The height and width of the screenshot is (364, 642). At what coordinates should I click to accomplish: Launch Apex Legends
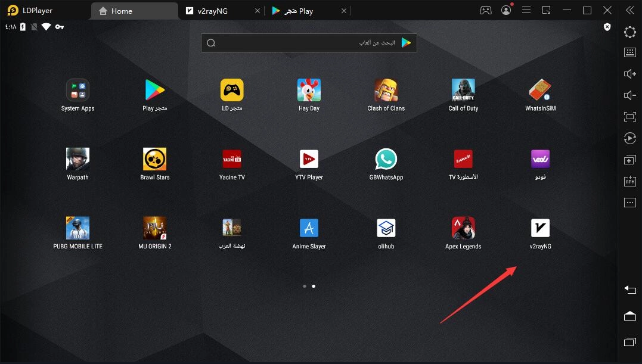(463, 228)
